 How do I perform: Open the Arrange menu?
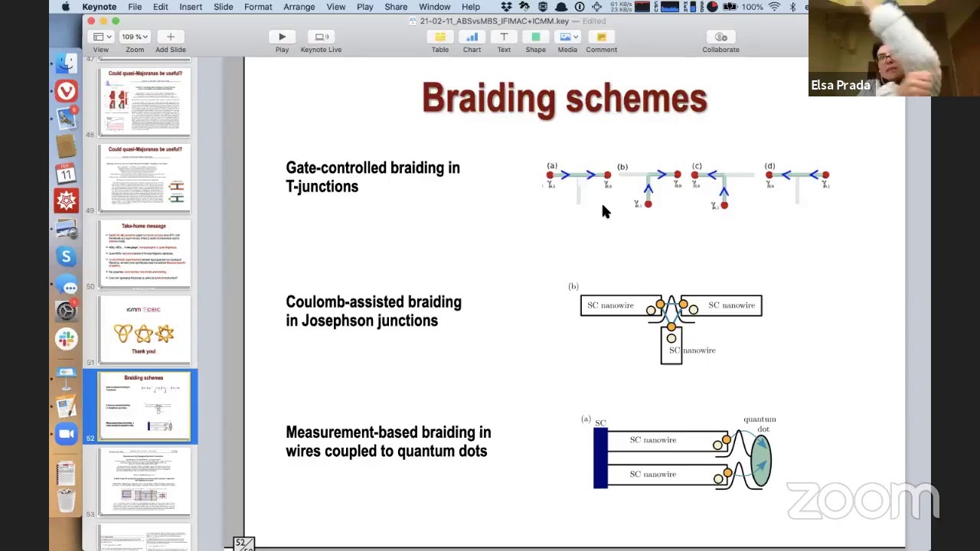tap(299, 7)
